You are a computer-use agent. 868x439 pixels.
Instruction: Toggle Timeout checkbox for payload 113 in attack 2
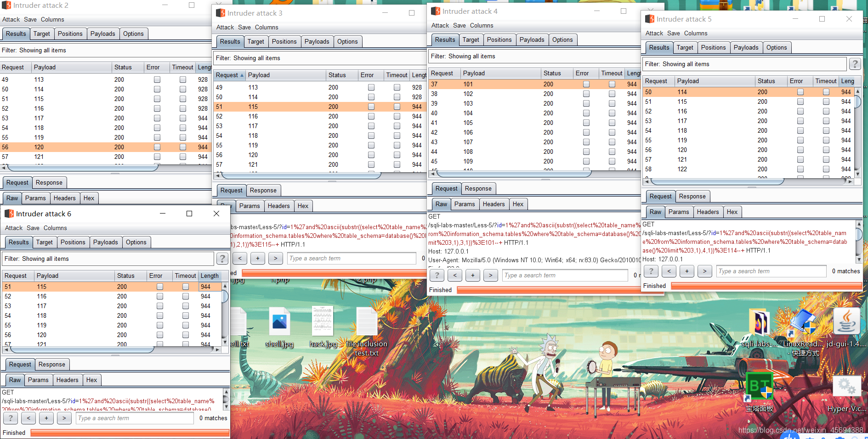tap(183, 79)
